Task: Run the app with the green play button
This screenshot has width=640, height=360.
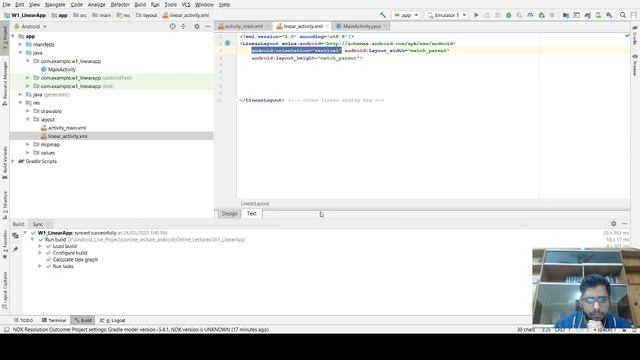Action: (x=476, y=15)
